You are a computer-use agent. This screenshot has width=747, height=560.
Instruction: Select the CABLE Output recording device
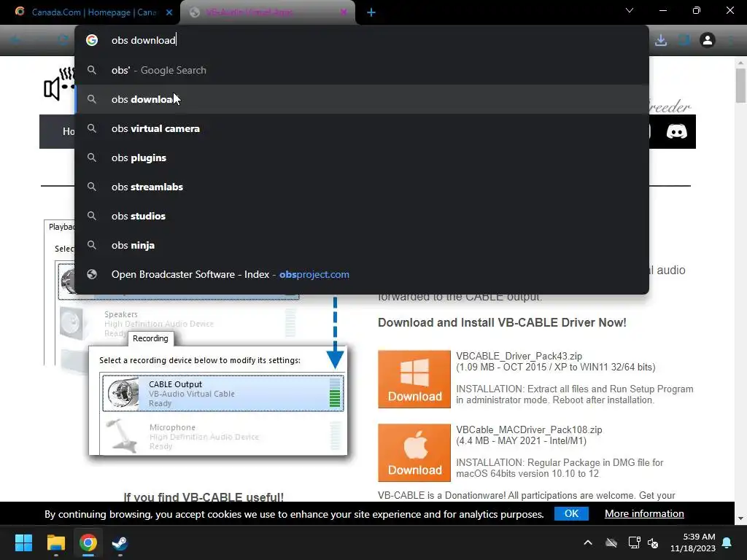tap(222, 393)
